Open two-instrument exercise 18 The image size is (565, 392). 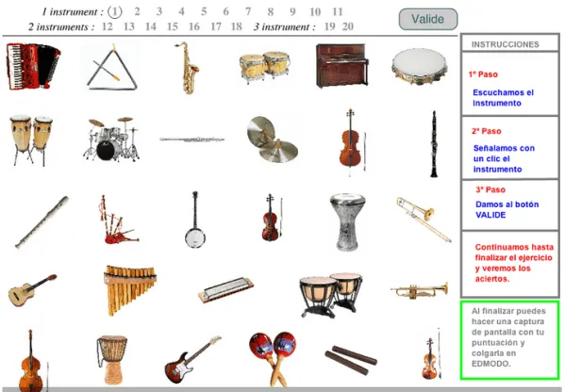[237, 26]
